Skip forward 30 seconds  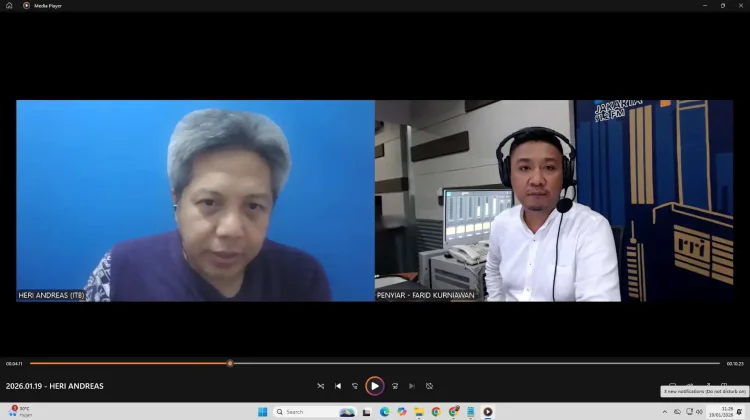tap(395, 386)
